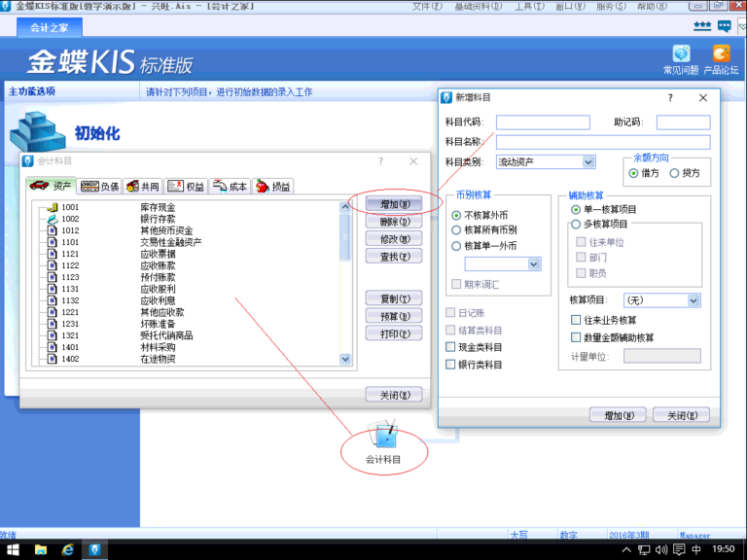Click the 修改 button in 会计科目 dialog
This screenshot has height=560, width=747.
click(x=393, y=239)
